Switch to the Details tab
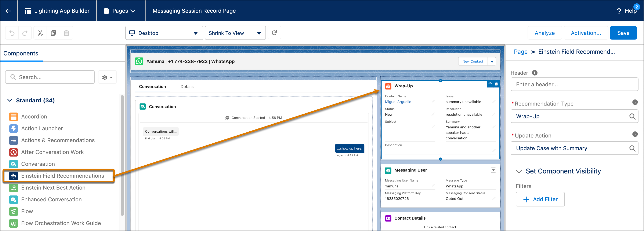Viewport: 644px width, 231px height. coord(187,87)
